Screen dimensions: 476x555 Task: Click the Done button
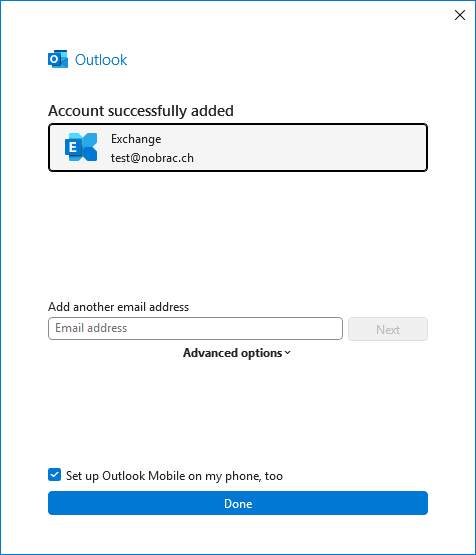pyautogui.click(x=238, y=503)
